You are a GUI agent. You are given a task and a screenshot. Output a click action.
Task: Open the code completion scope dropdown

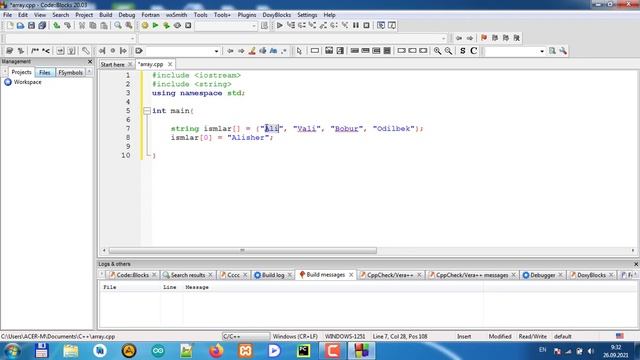70,38
